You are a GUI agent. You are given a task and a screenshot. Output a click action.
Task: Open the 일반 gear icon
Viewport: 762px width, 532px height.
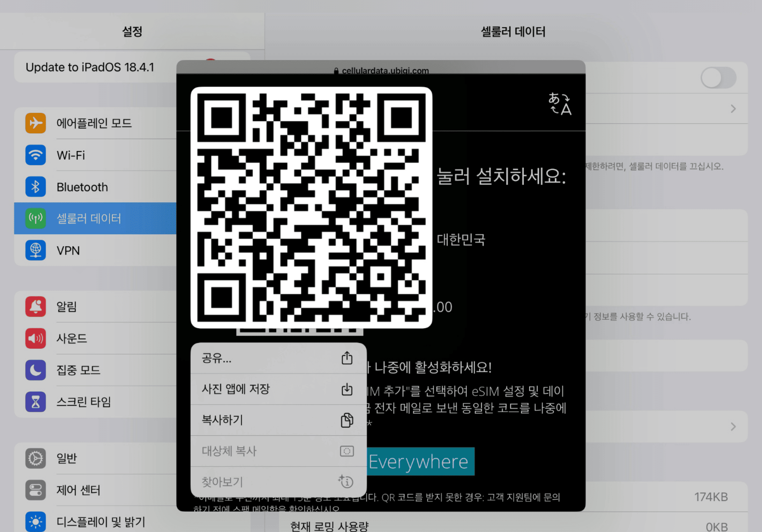(x=35, y=458)
